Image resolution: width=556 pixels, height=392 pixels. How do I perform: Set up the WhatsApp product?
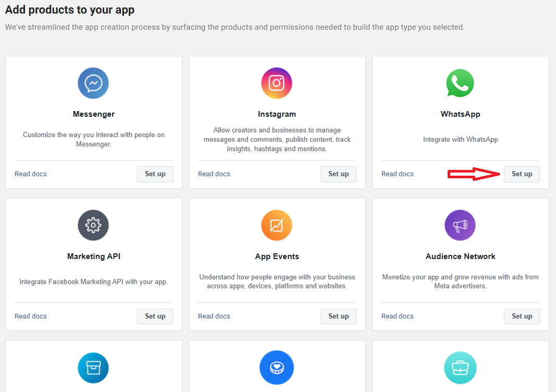522,174
